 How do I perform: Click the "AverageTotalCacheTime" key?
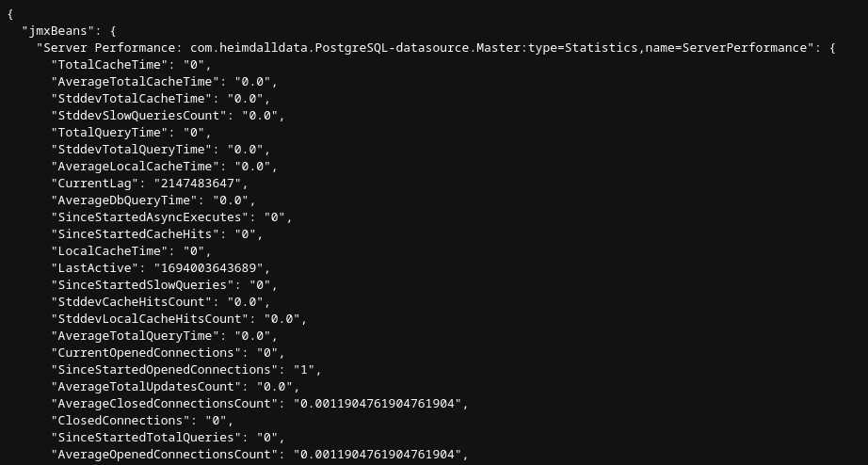click(135, 81)
